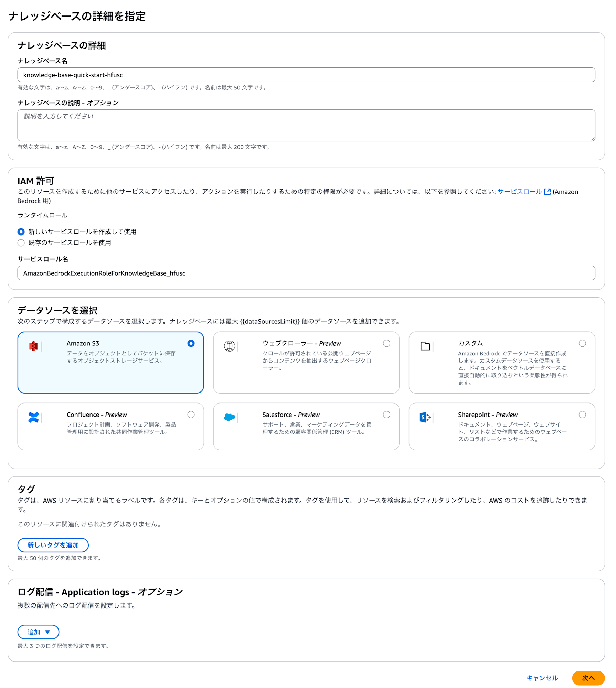Open the サービスロール documentation link
This screenshot has width=616, height=688.
[520, 192]
